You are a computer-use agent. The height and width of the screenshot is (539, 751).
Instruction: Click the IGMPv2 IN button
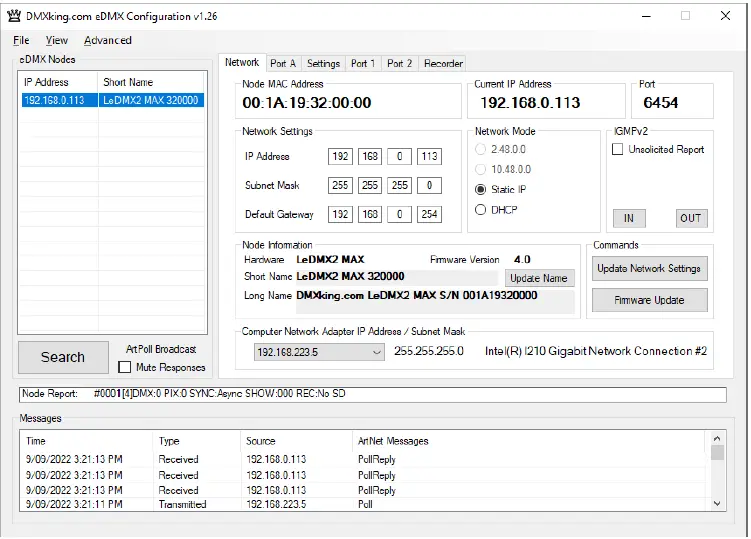click(629, 218)
